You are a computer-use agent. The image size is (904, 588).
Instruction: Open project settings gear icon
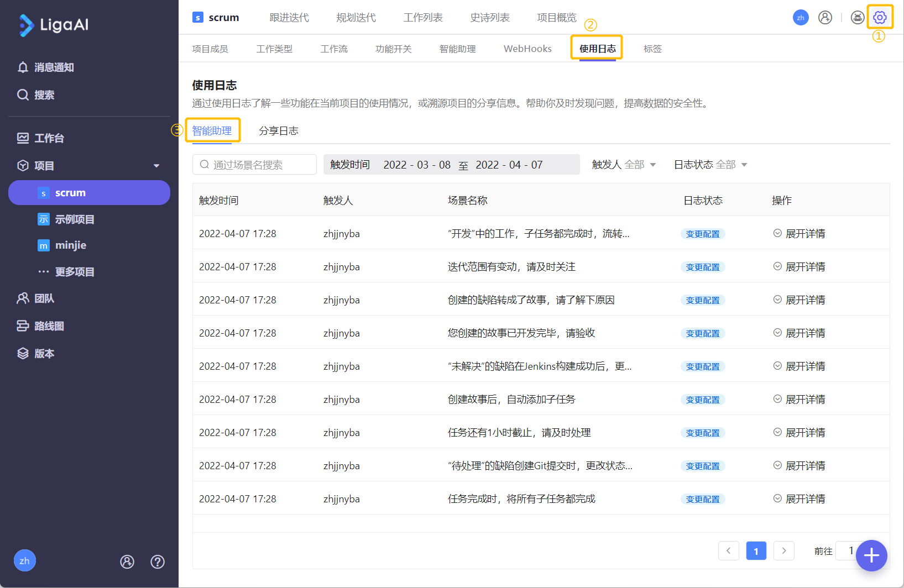(x=879, y=18)
